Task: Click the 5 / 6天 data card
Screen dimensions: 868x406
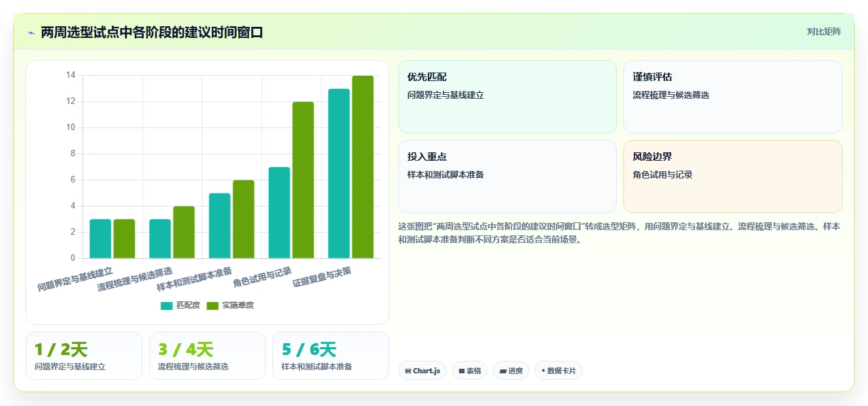Action: pos(330,356)
